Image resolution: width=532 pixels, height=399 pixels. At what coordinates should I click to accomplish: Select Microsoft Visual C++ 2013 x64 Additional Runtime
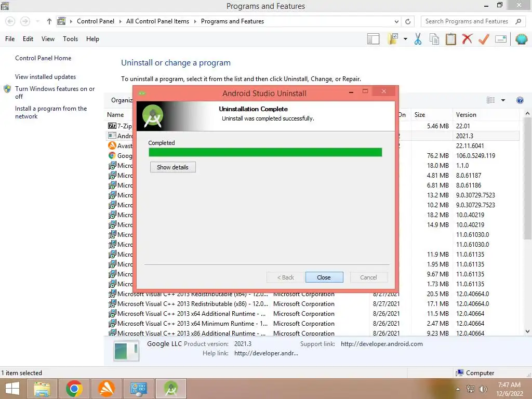312,313
